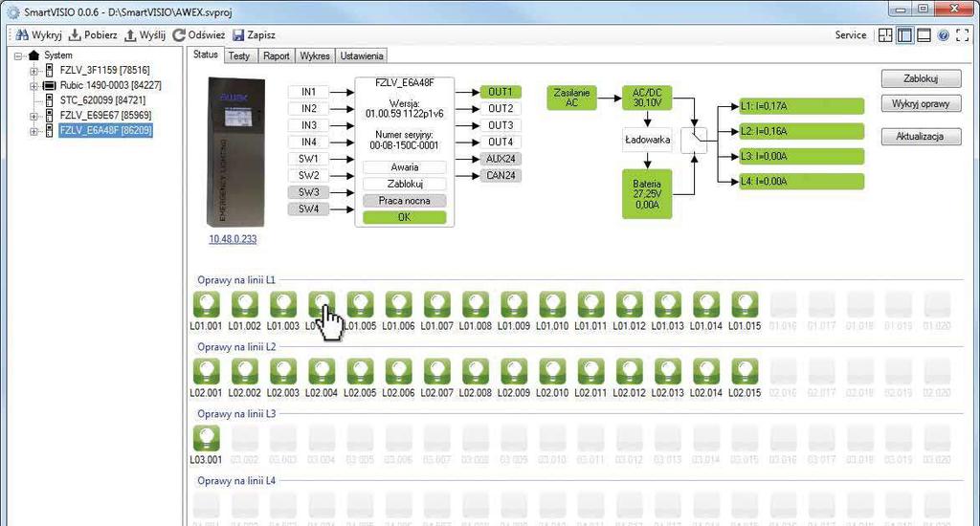Click the L1: I=0,17A line bar
The height and width of the screenshot is (526, 980).
pyautogui.click(x=802, y=106)
